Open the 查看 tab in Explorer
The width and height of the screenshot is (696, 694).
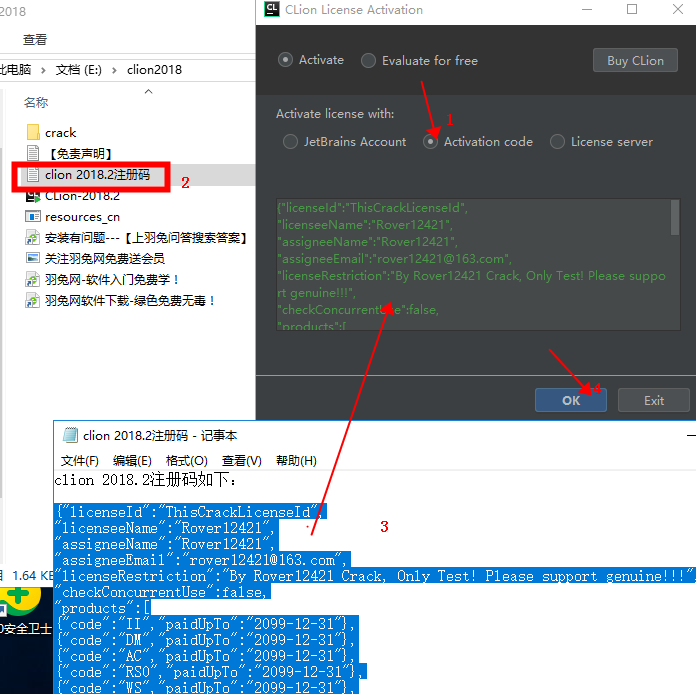point(35,40)
